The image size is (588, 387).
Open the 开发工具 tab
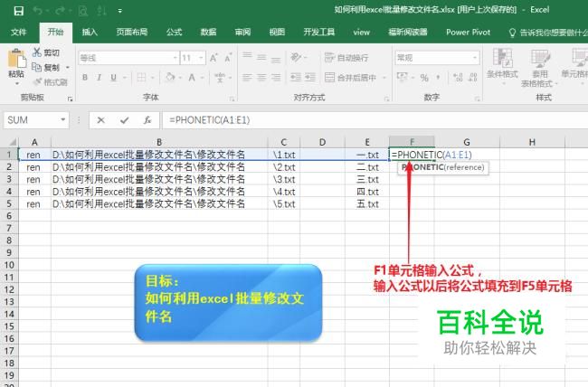pyautogui.click(x=319, y=33)
